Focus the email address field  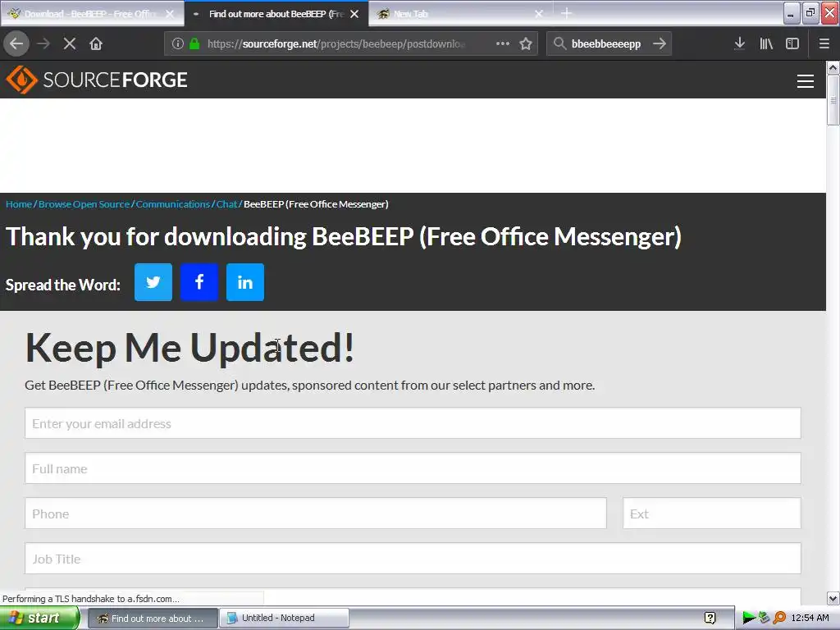[x=413, y=423]
